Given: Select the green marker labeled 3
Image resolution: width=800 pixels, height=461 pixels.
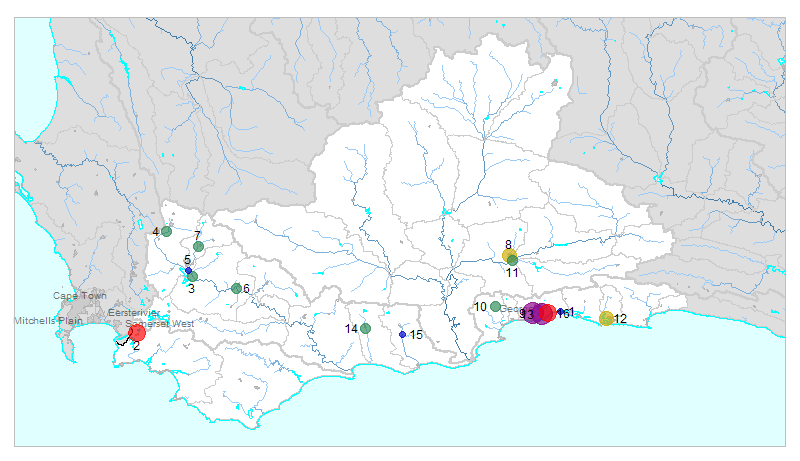Looking at the screenshot, I should tap(192, 277).
